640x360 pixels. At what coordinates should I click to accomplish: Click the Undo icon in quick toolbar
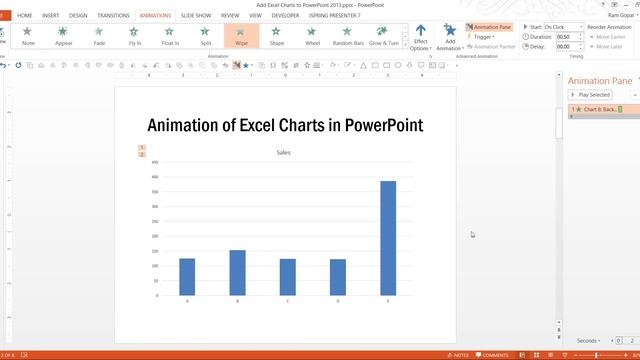coord(3,65)
